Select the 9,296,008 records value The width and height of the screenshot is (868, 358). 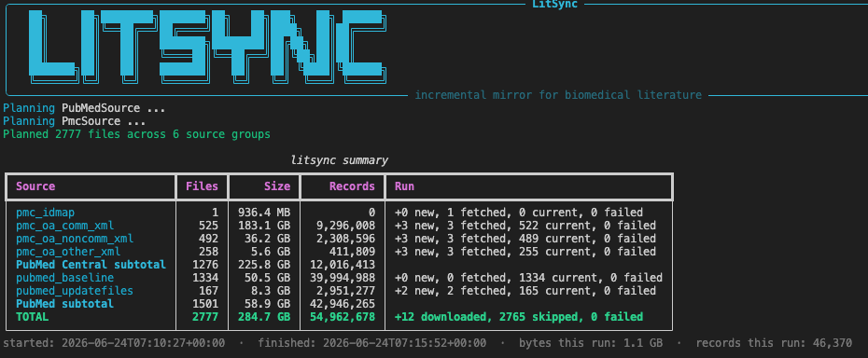tap(345, 226)
